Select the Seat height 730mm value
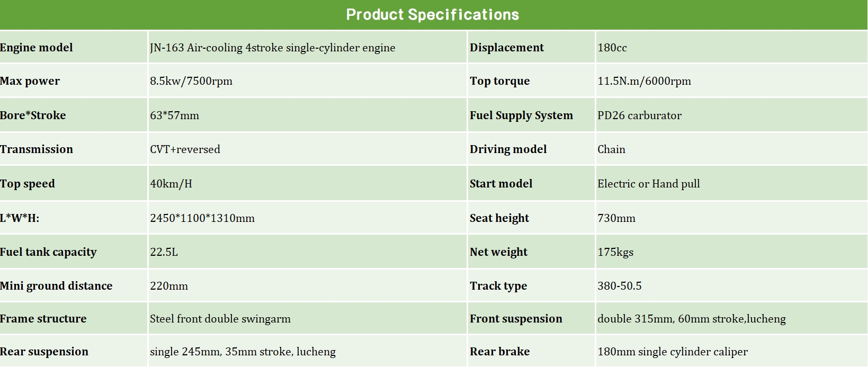Image resolution: width=868 pixels, height=367 pixels. coord(616,218)
